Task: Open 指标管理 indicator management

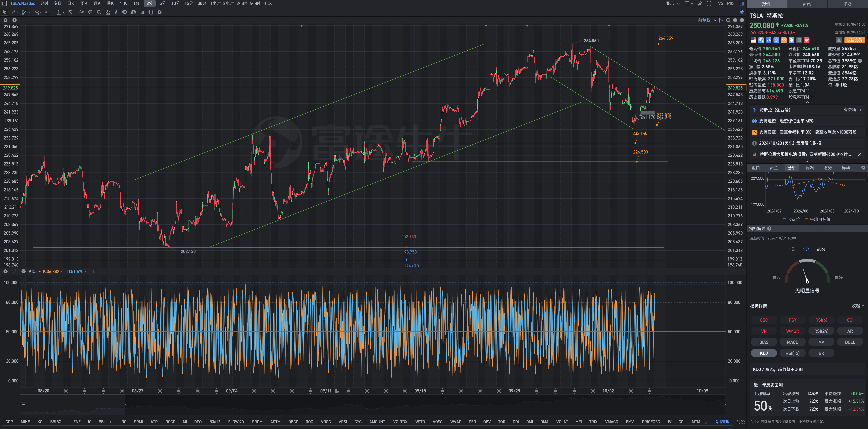Action: point(721,422)
